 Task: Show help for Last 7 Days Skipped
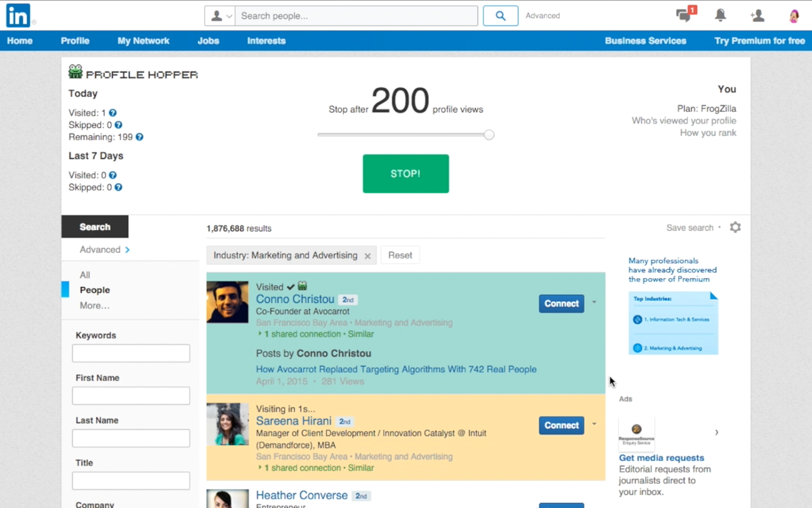[x=118, y=187]
